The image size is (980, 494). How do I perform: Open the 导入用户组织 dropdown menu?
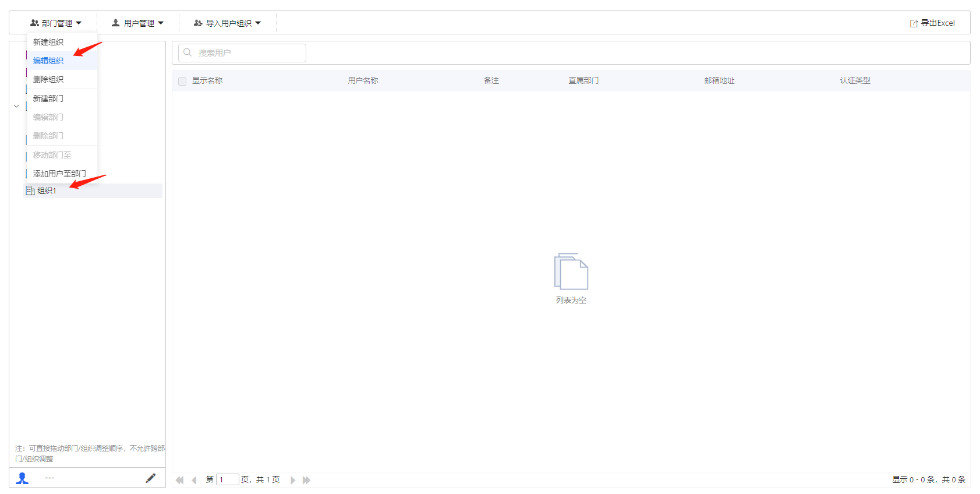click(x=228, y=23)
